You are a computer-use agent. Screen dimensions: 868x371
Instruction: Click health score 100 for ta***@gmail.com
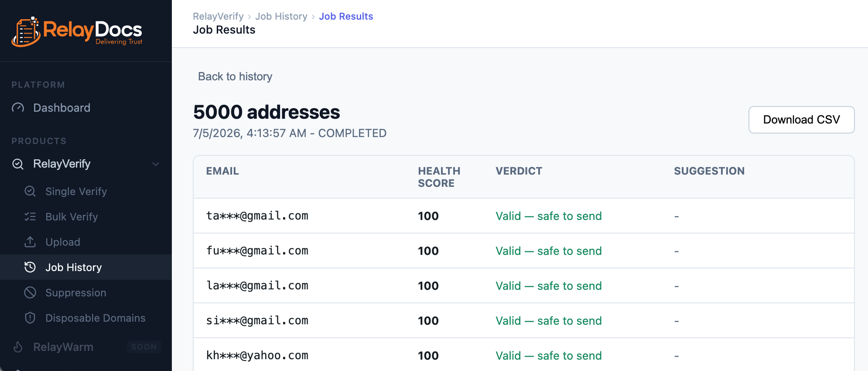428,216
